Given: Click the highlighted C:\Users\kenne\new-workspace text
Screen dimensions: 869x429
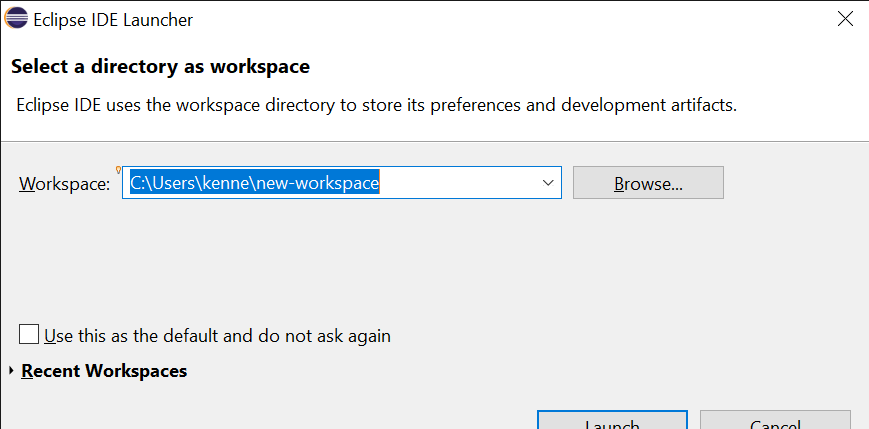Looking at the screenshot, I should point(254,182).
